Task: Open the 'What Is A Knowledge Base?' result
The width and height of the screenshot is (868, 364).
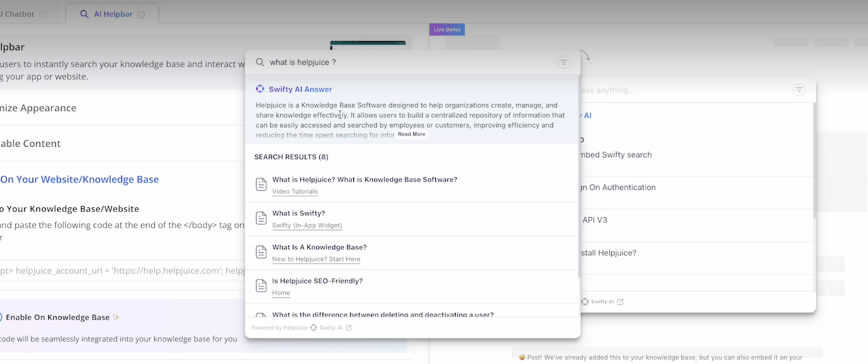Action: point(319,247)
